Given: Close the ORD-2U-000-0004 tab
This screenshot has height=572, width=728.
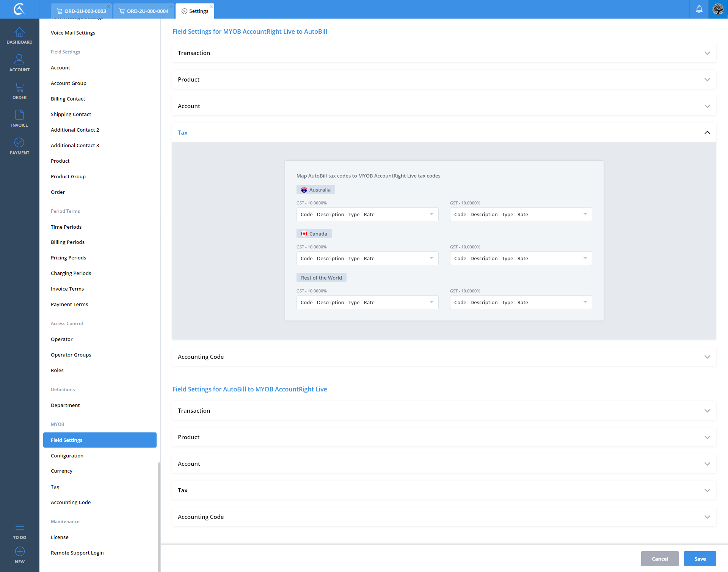Looking at the screenshot, I should click(171, 6).
